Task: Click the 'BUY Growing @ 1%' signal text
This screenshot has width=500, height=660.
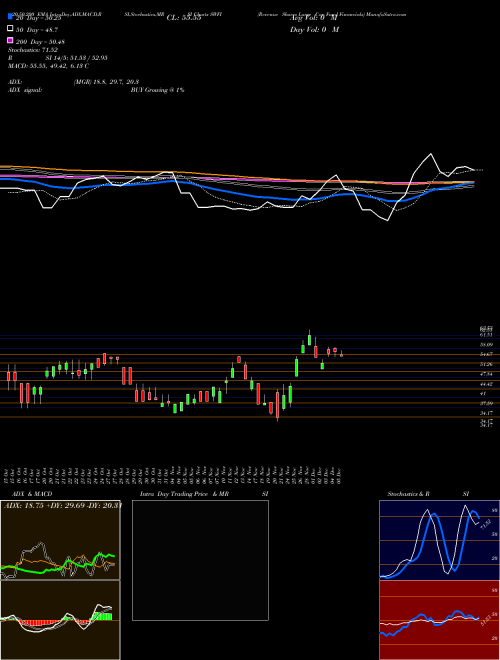Action: [x=157, y=90]
